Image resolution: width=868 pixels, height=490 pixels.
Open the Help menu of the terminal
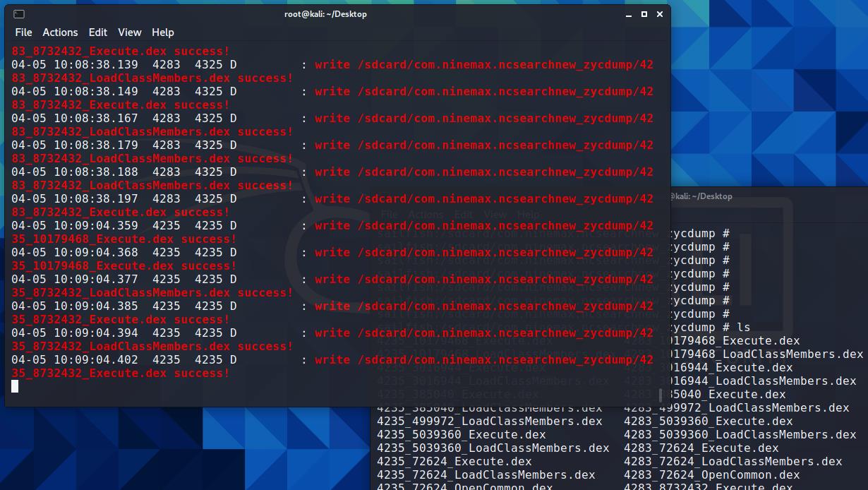click(x=162, y=32)
